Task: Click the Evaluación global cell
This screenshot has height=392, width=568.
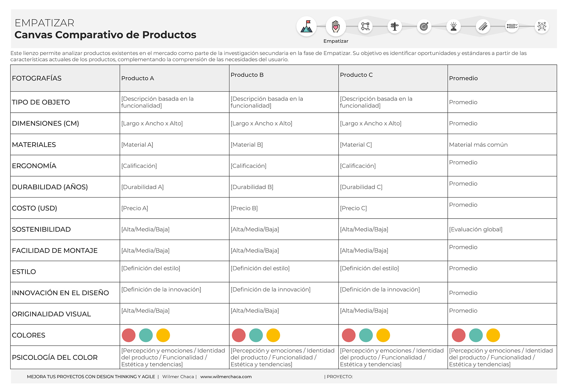Action: pos(476,229)
